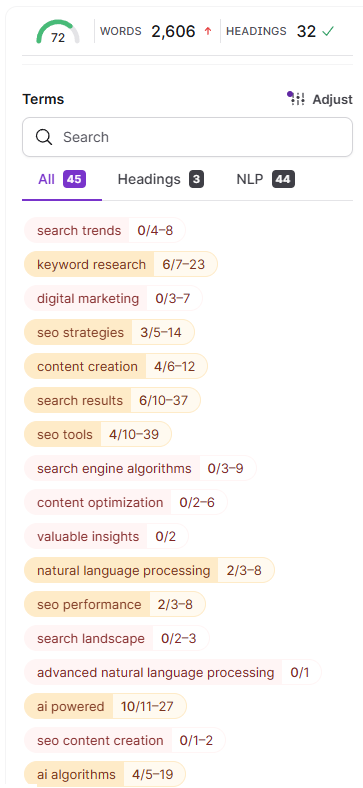Select the 'keyword research' term chip
The height and width of the screenshot is (788, 363).
(x=121, y=264)
